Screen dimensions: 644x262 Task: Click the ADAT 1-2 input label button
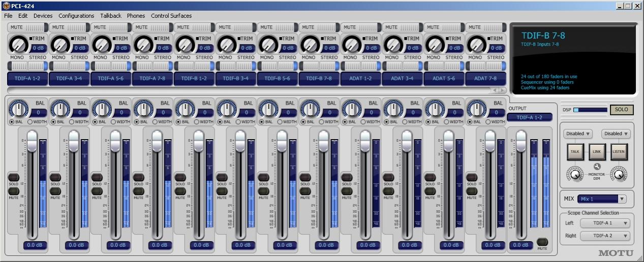(361, 79)
